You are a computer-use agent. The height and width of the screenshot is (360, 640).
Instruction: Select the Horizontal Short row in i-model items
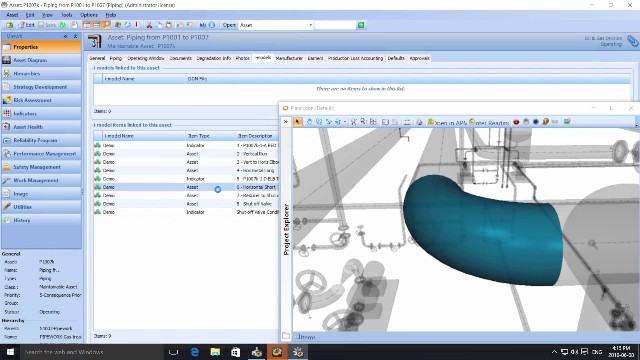[x=186, y=187]
